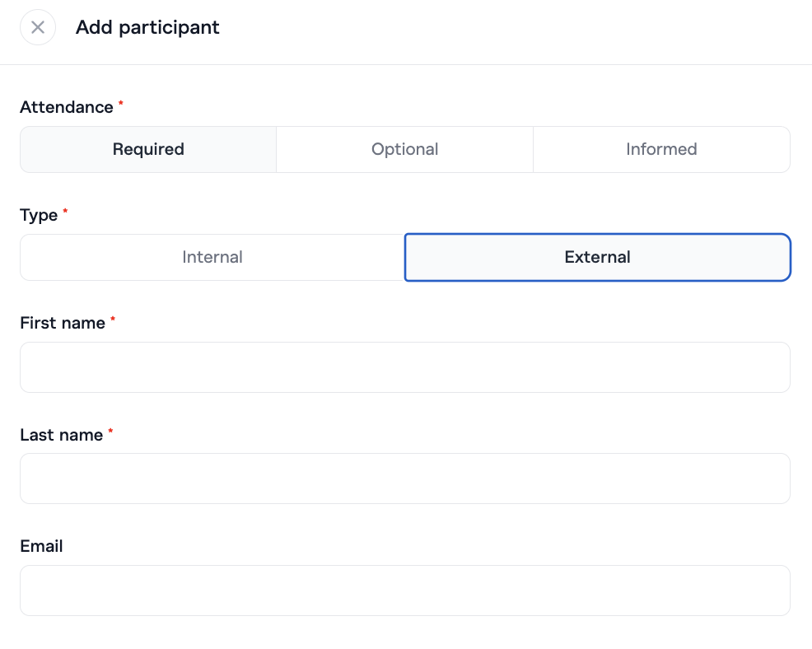The height and width of the screenshot is (649, 812).
Task: Click into the Last name text box
Action: pyautogui.click(x=404, y=479)
